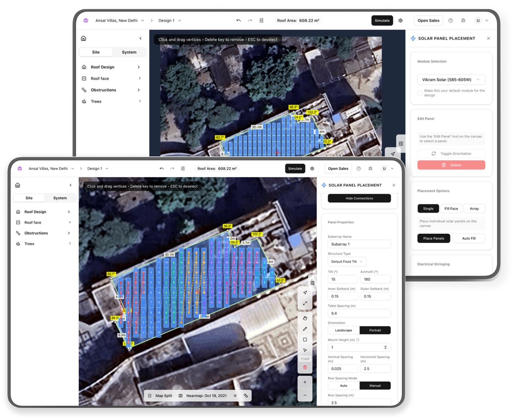Click the home icon in front window sidebar
The image size is (518, 420).
click(x=18, y=185)
